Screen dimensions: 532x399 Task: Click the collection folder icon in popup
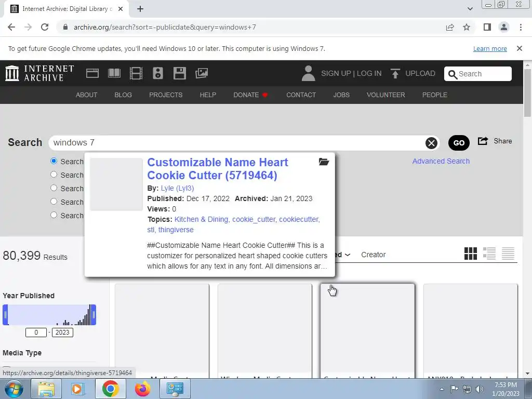[324, 162]
